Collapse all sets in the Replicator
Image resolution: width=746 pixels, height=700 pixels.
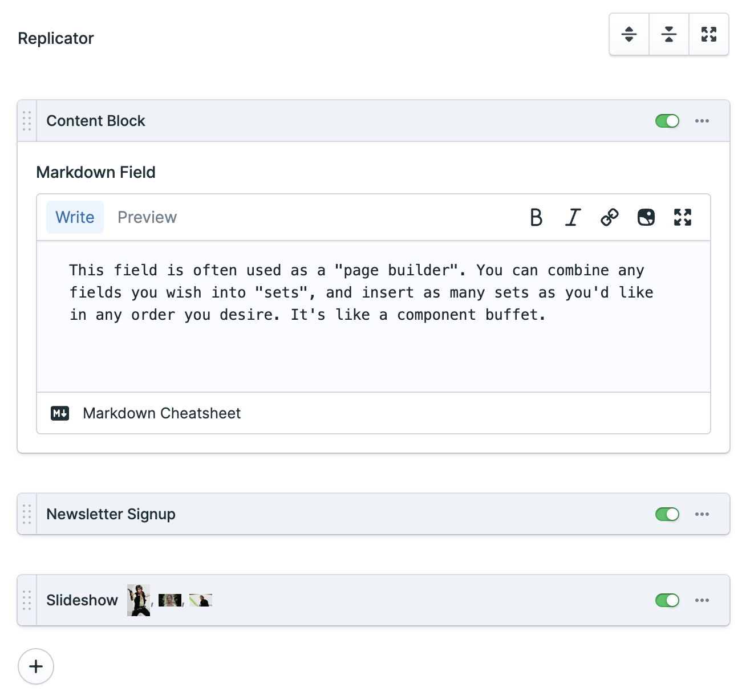point(668,34)
